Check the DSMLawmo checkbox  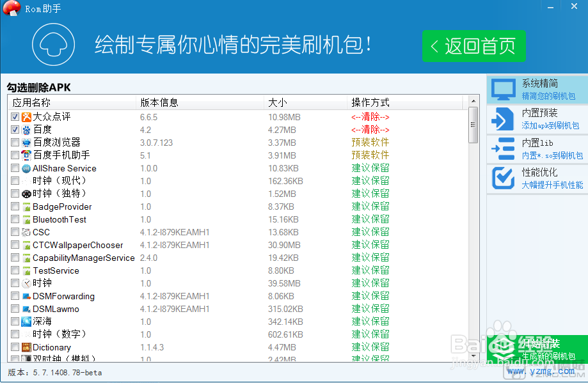point(15,308)
